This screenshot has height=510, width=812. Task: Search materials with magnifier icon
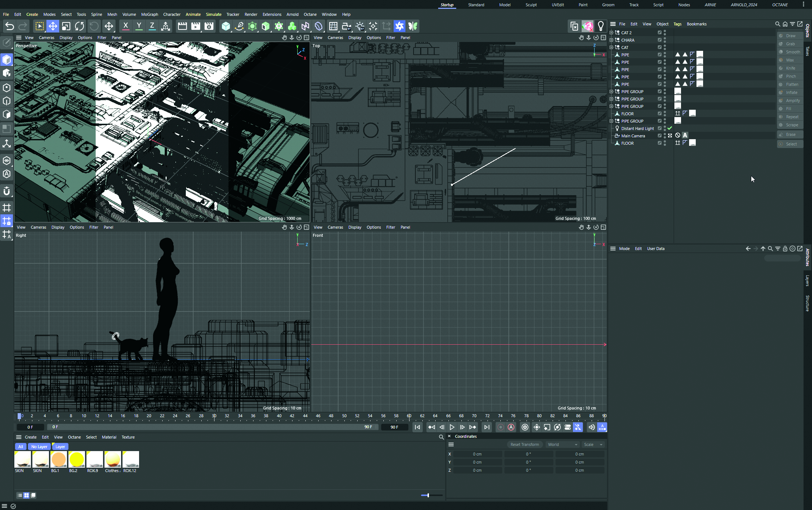point(441,437)
